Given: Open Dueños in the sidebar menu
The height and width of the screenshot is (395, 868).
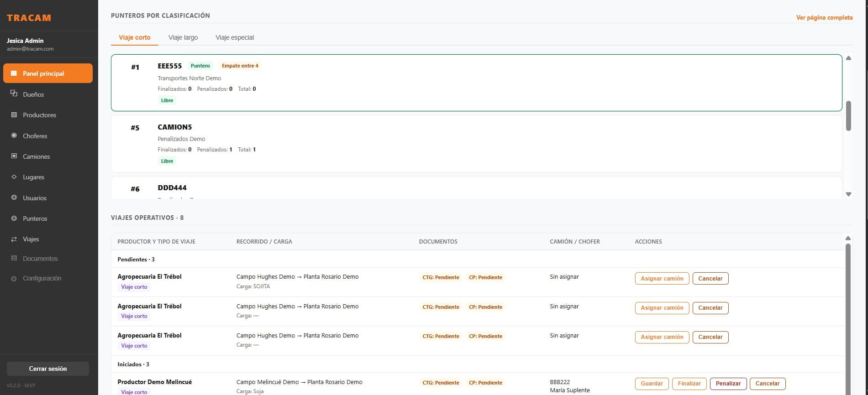Looking at the screenshot, I should click(48, 94).
